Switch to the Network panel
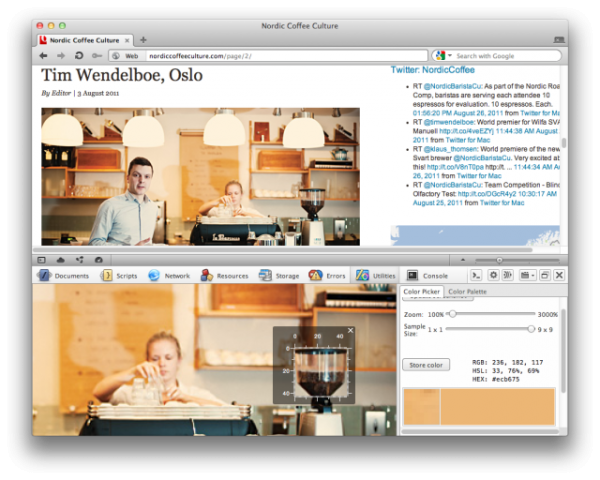The height and width of the screenshot is (480, 600). click(169, 275)
